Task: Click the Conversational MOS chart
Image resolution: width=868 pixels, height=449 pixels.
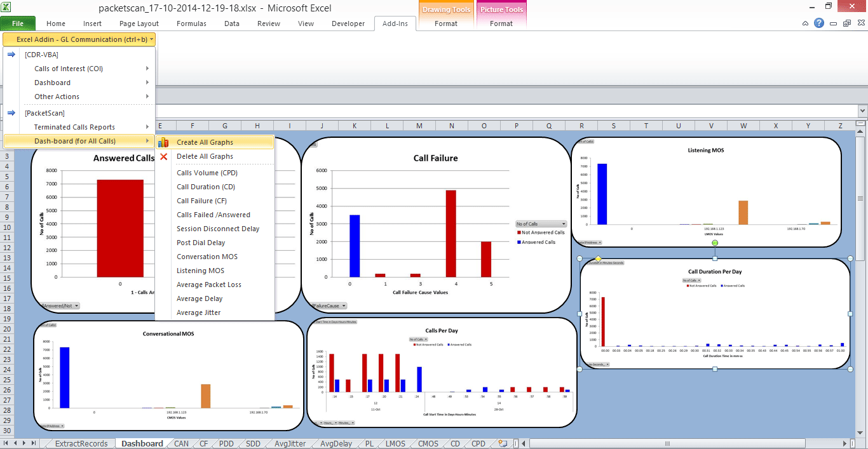Action: pyautogui.click(x=168, y=375)
